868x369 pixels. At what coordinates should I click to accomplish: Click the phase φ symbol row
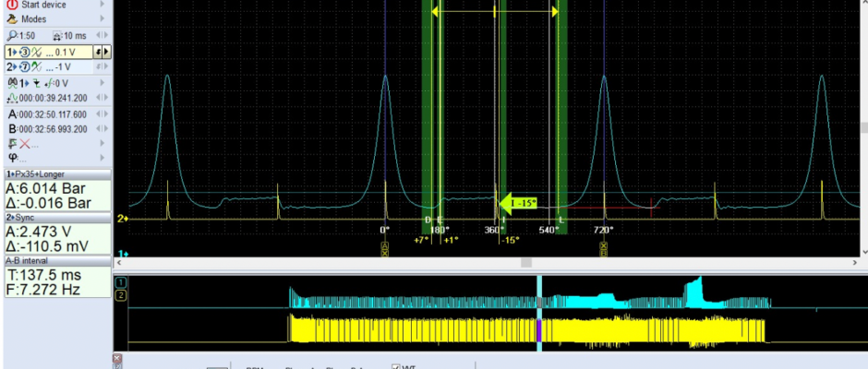pyautogui.click(x=13, y=158)
